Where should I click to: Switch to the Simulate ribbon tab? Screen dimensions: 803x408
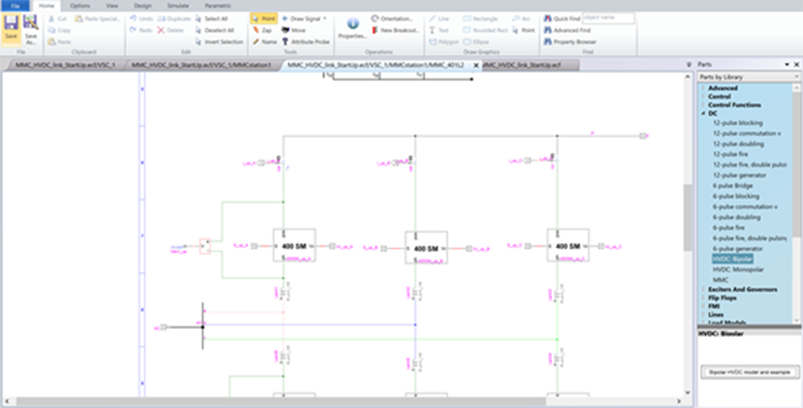point(177,6)
